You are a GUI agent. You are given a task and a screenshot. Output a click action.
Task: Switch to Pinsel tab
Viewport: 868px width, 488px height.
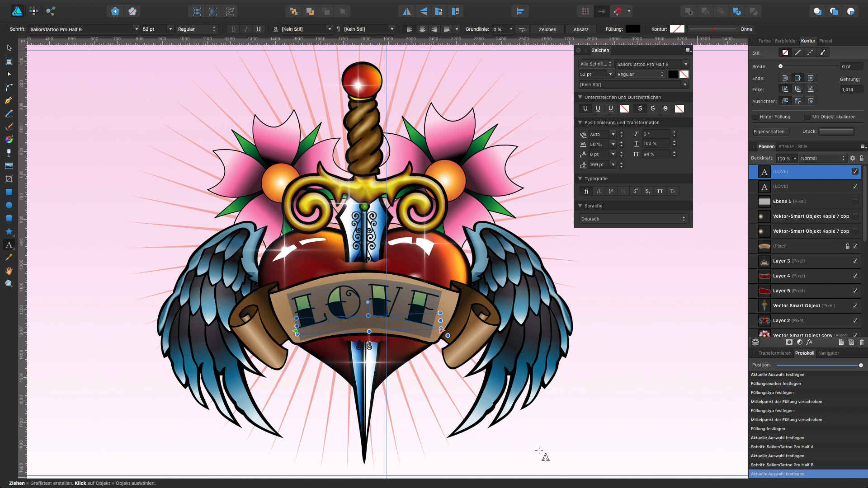[x=826, y=41]
